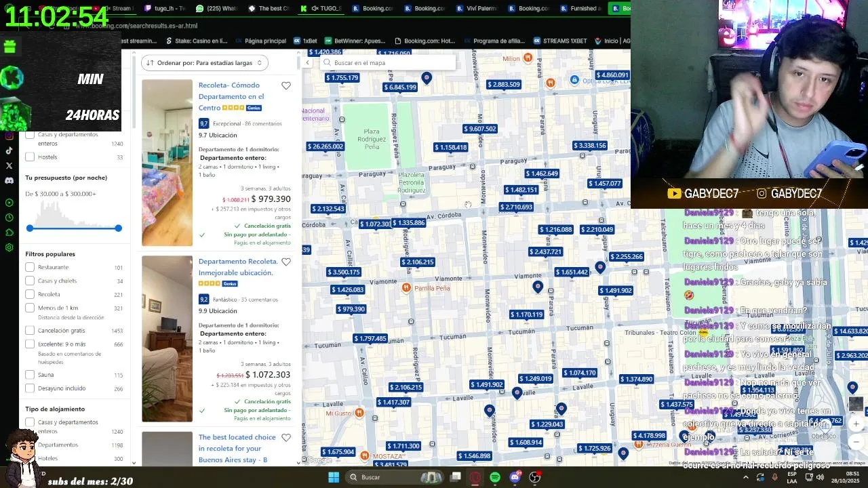Open Instagram icon in left browser sidebar
The image size is (868, 488).
(9, 136)
